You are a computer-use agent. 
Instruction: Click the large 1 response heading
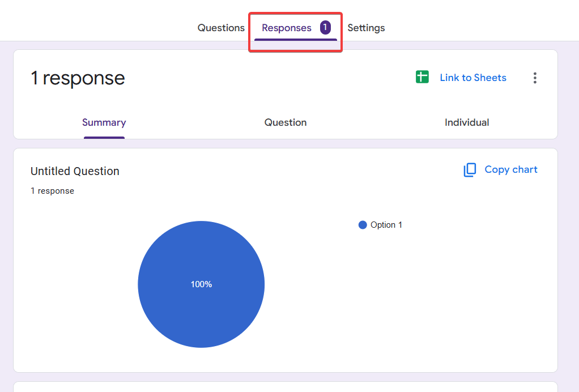pos(78,78)
